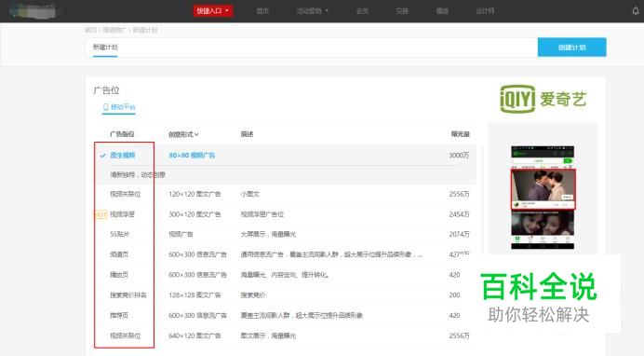644x356 pixels.
Task: Click the blue 创建计划 button
Action: [571, 48]
